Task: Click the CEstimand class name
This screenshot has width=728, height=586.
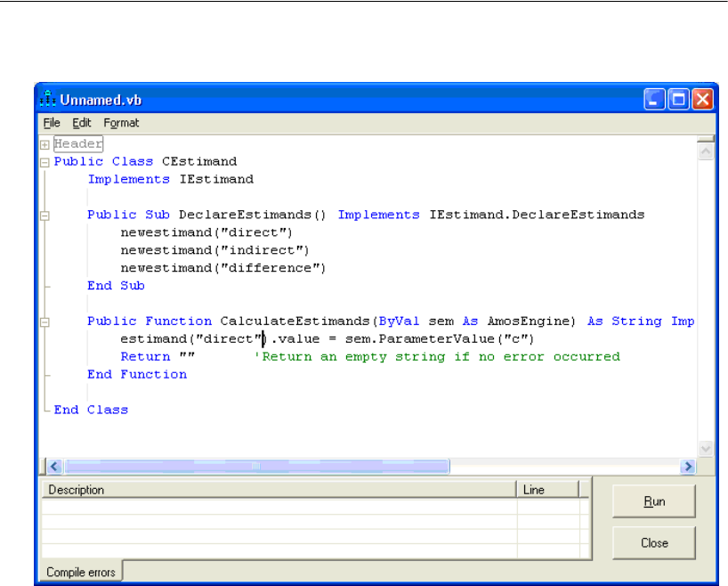Action: tap(199, 162)
